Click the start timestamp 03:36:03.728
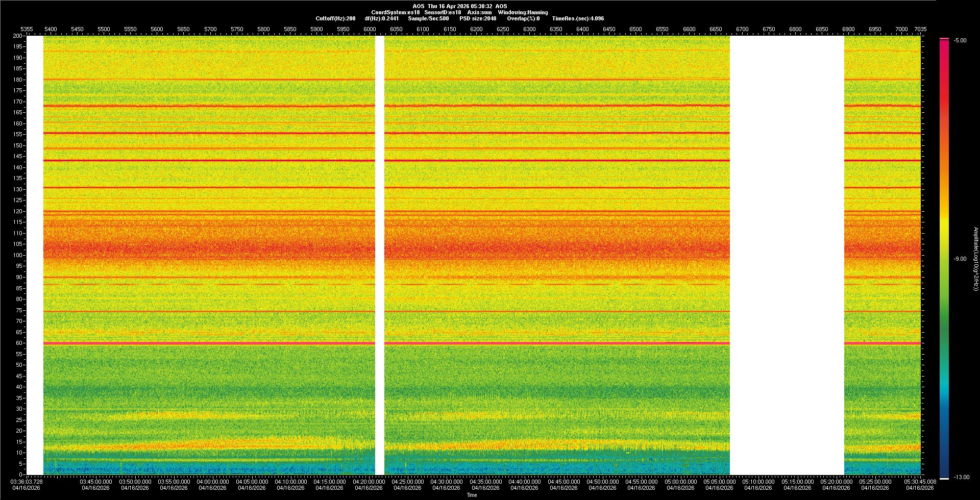The width and height of the screenshot is (980, 500). [27, 481]
